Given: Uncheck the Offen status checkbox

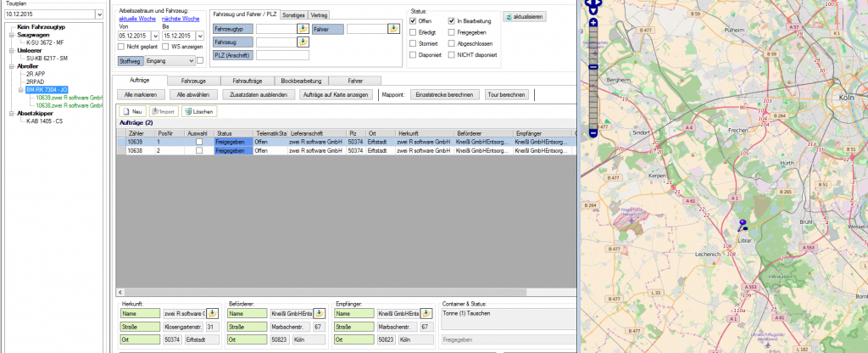Looking at the screenshot, I should click(413, 20).
